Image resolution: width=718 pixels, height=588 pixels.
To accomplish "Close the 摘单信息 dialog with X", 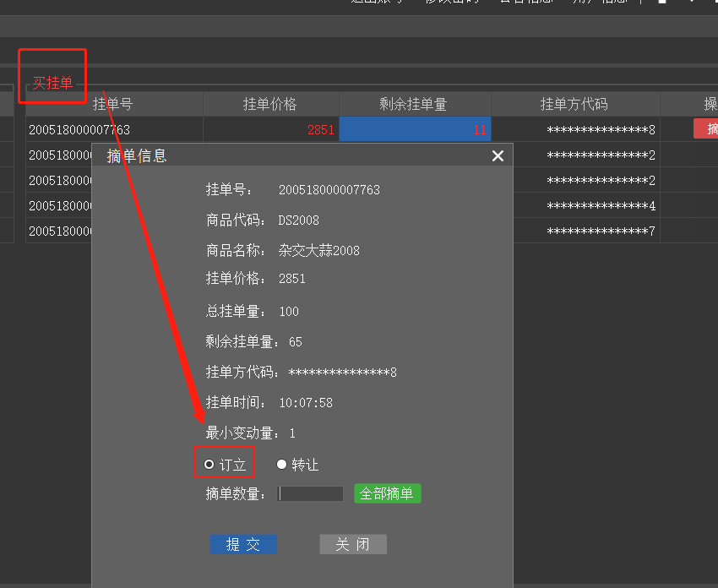I will [x=498, y=155].
